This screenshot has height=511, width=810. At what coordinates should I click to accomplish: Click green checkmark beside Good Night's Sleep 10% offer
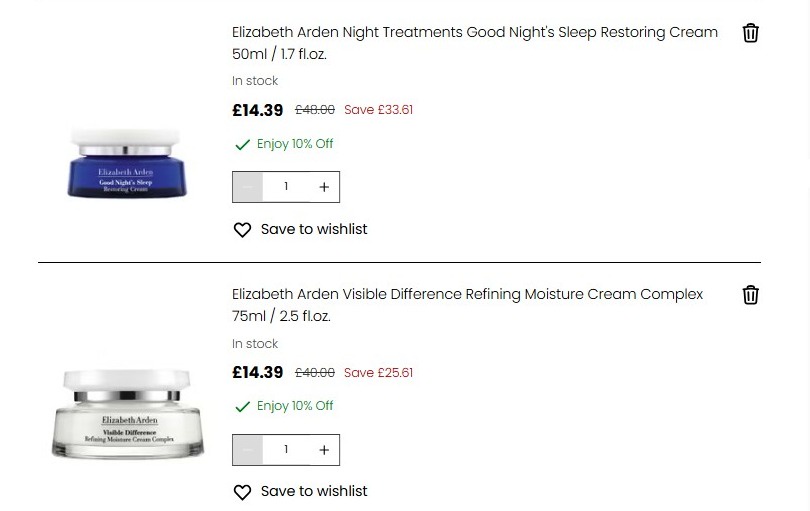(242, 145)
